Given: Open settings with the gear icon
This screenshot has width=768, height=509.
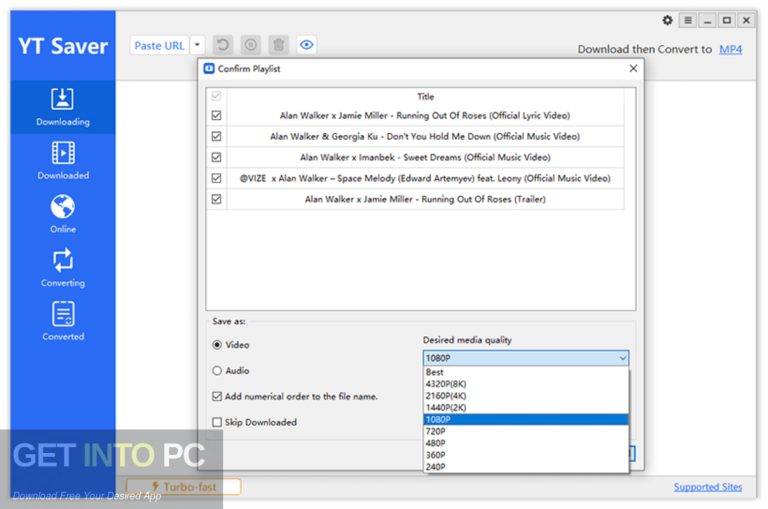Looking at the screenshot, I should tap(667, 20).
